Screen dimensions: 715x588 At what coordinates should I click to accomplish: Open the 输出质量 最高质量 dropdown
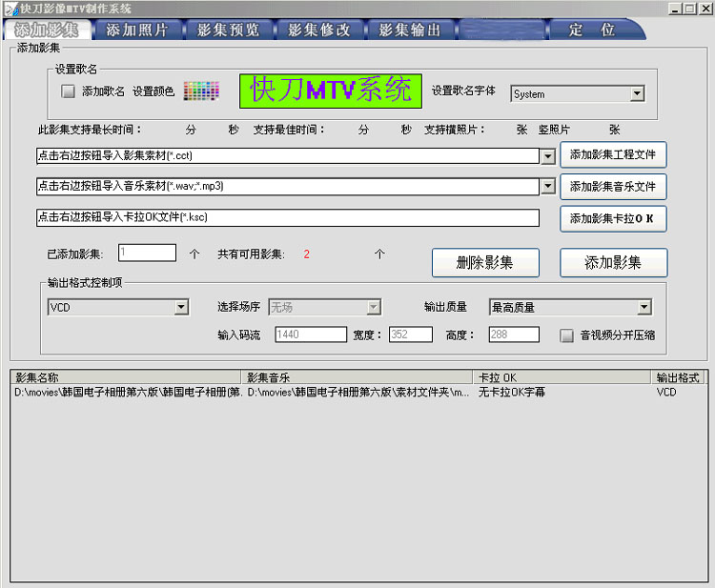[x=643, y=307]
